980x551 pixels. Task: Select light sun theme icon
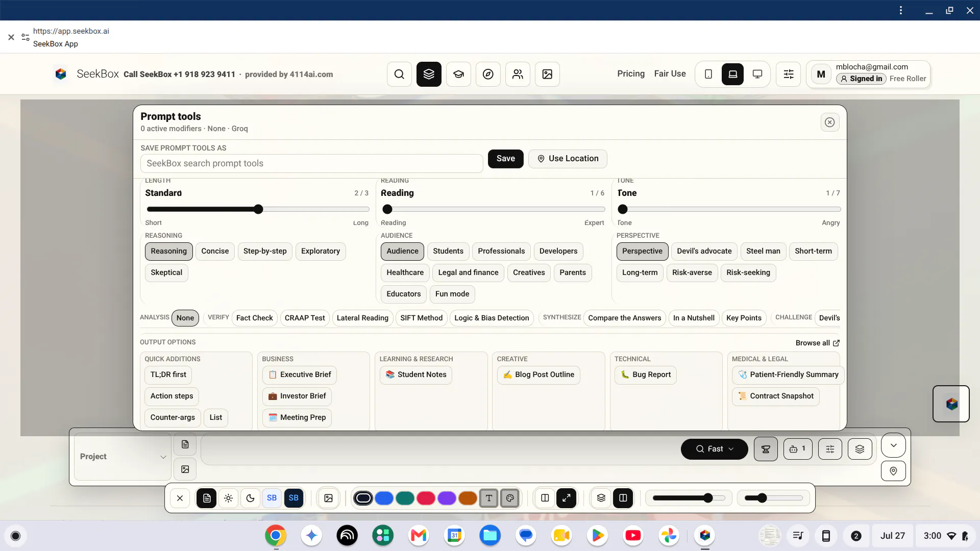coord(228,498)
